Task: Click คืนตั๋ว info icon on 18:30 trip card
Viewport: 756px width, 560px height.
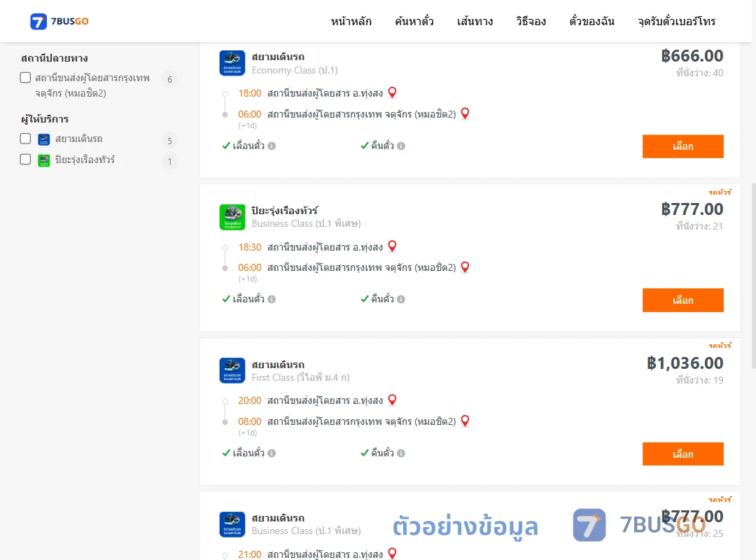Action: click(x=401, y=299)
